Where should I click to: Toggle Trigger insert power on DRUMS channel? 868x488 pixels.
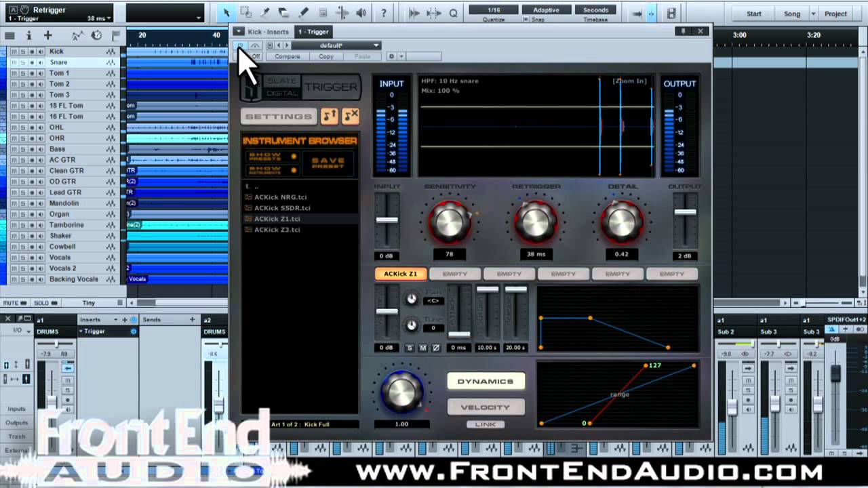pos(134,331)
